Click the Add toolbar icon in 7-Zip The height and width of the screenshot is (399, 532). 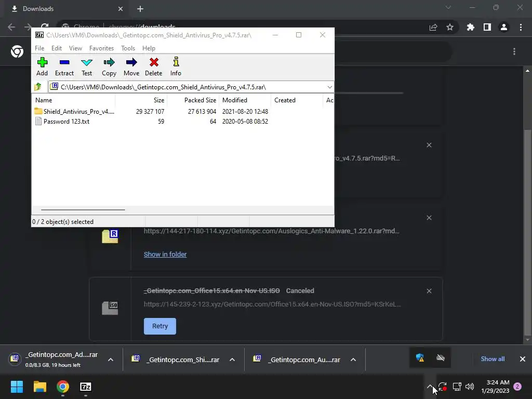[42, 66]
